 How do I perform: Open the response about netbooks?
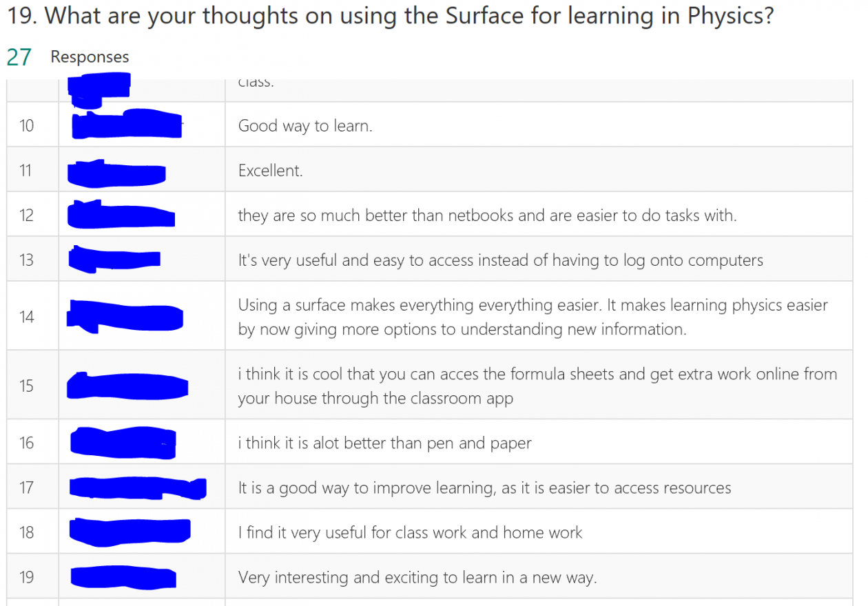click(x=487, y=215)
